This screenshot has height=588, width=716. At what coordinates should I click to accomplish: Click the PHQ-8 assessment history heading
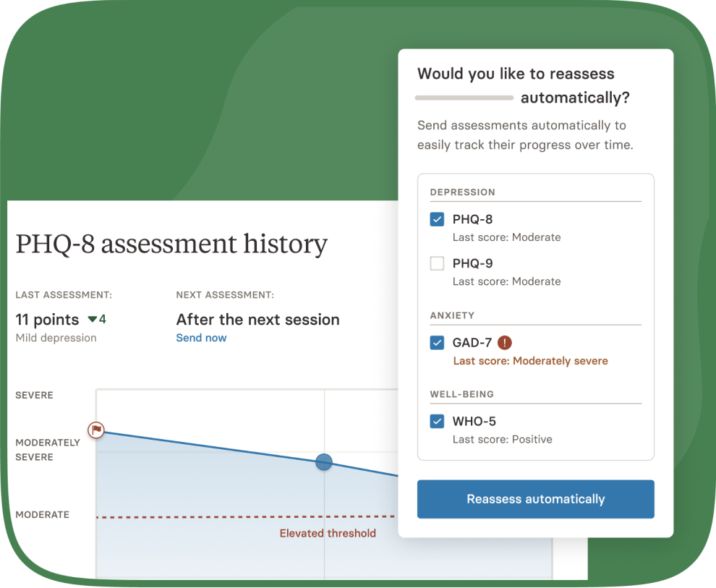click(x=171, y=244)
